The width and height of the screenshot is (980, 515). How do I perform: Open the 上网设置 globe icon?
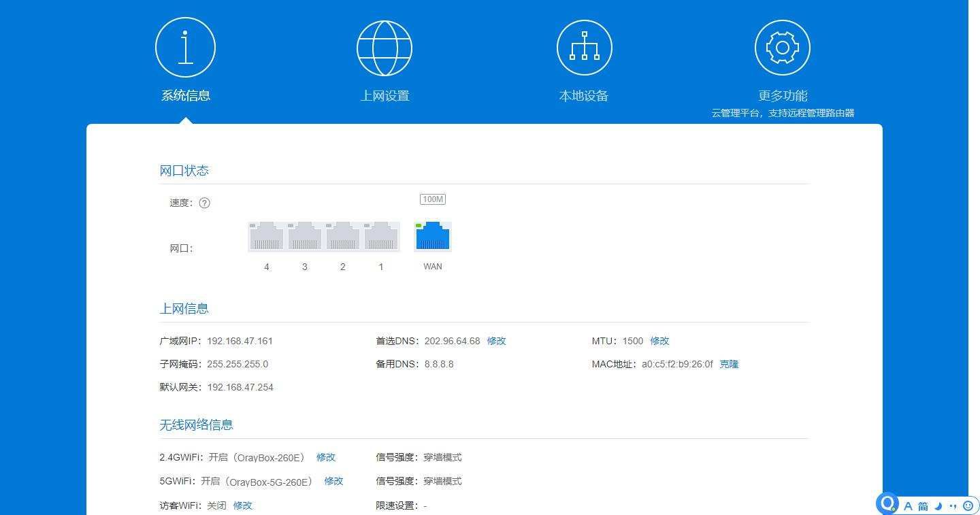(x=385, y=48)
